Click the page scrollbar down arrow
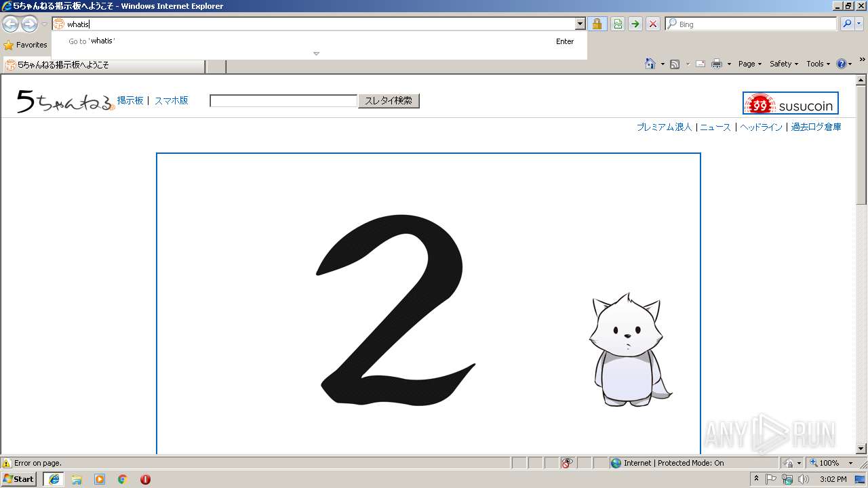868x488 pixels. pos(862,449)
